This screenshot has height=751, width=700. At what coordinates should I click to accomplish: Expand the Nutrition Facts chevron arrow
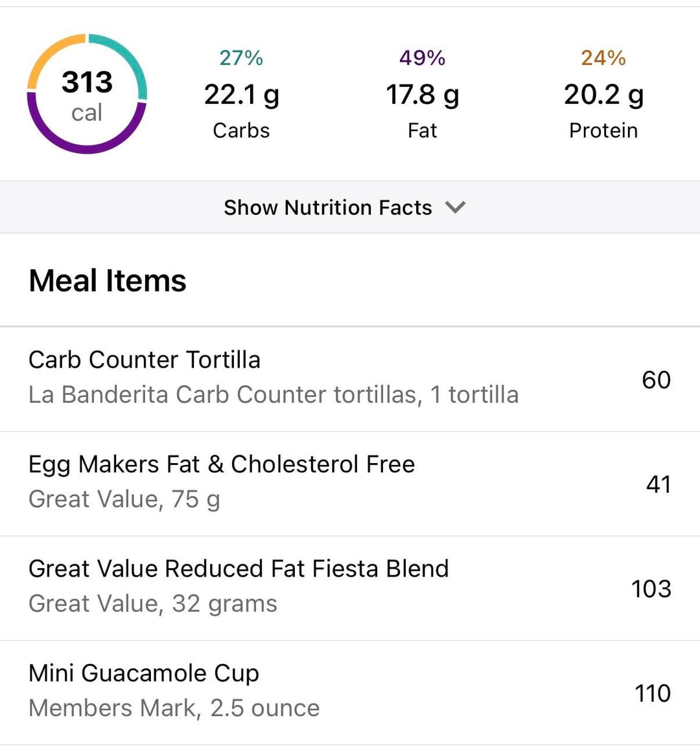click(x=455, y=208)
